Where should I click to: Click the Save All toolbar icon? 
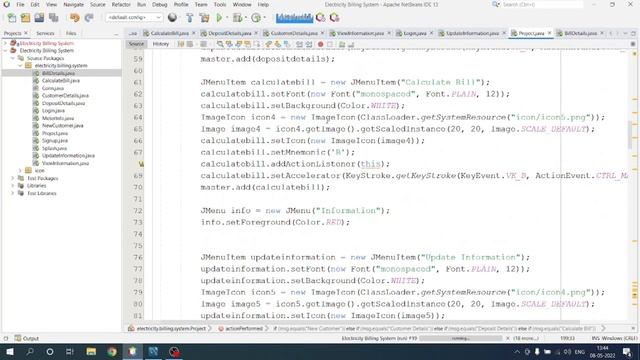coord(53,18)
